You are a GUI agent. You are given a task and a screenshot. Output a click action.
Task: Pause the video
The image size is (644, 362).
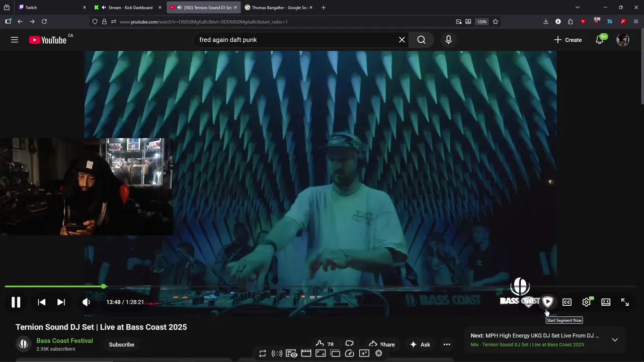coord(16,302)
